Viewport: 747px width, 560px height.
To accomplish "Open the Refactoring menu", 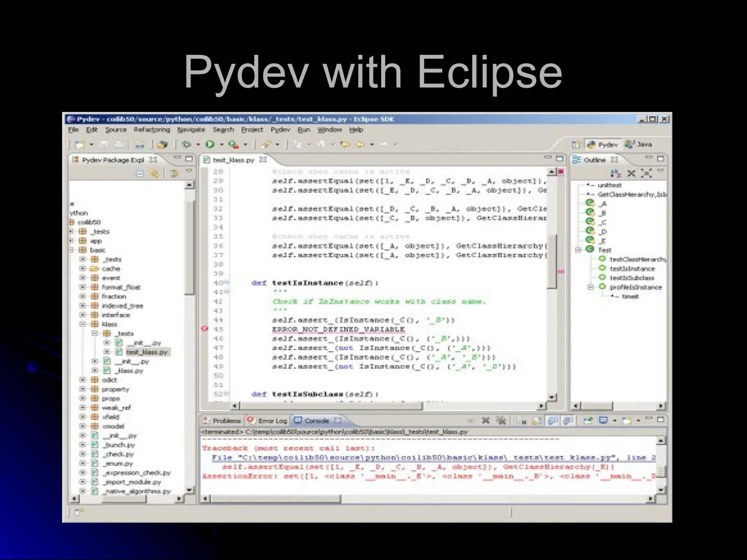I will tap(151, 130).
